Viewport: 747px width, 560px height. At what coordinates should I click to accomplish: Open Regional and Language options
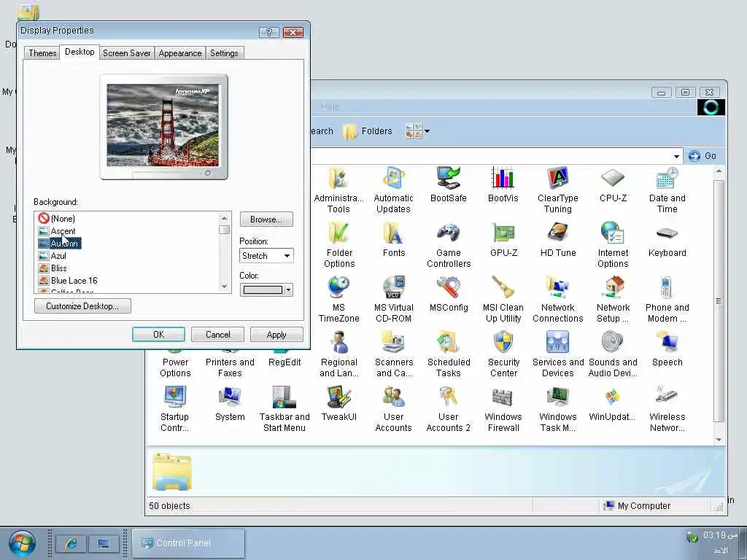[x=338, y=355]
